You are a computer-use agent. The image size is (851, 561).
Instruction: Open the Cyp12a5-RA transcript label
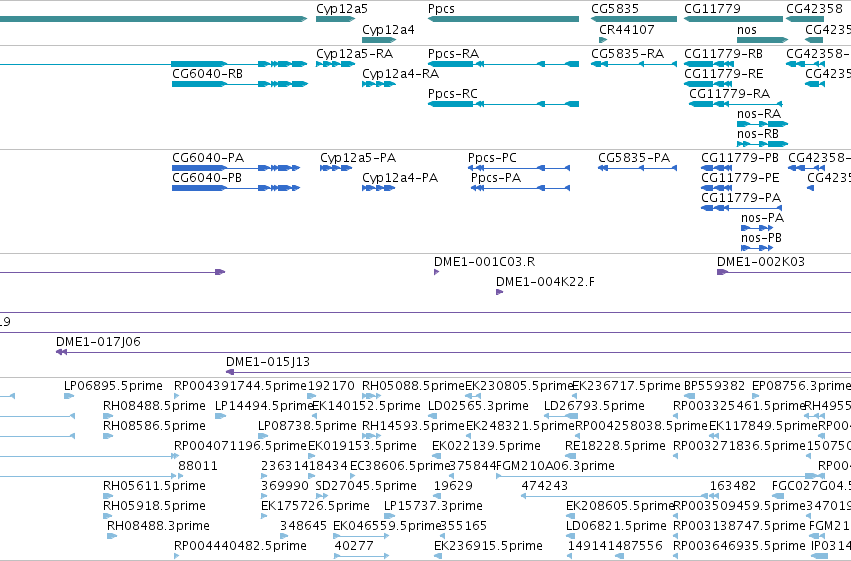tap(354, 54)
